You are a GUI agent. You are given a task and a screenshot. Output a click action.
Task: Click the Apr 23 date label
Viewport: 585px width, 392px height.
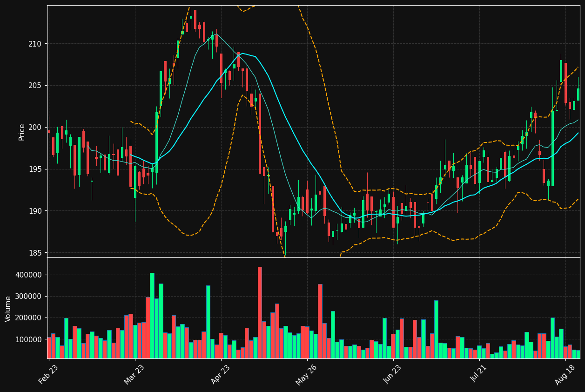tap(221, 374)
